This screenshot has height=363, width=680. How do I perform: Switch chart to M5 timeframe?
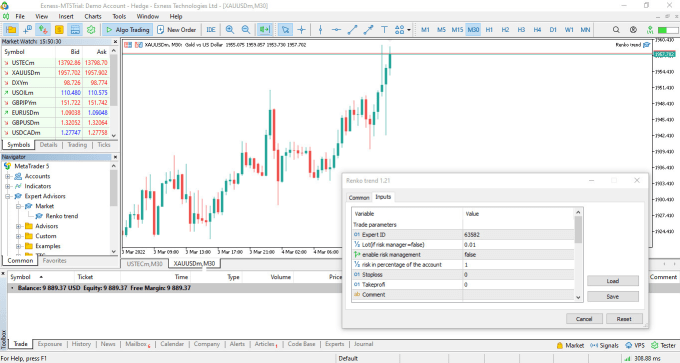[441, 29]
